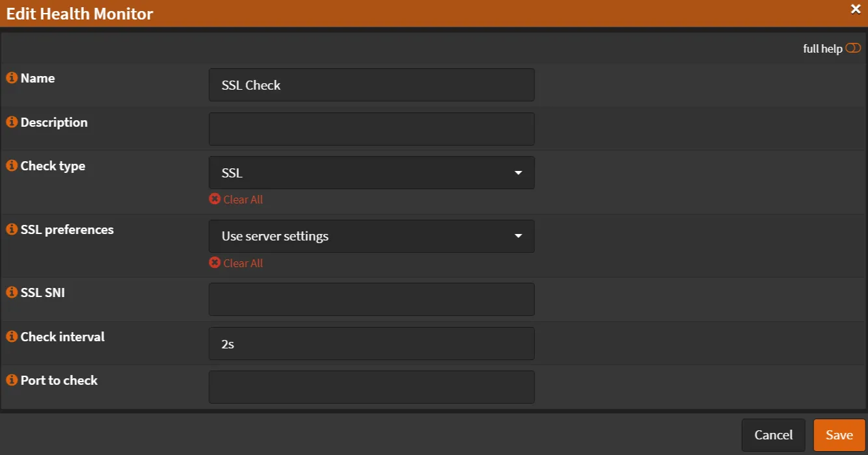Click the info icon next to Name
This screenshot has width=868, height=455.
11,77
